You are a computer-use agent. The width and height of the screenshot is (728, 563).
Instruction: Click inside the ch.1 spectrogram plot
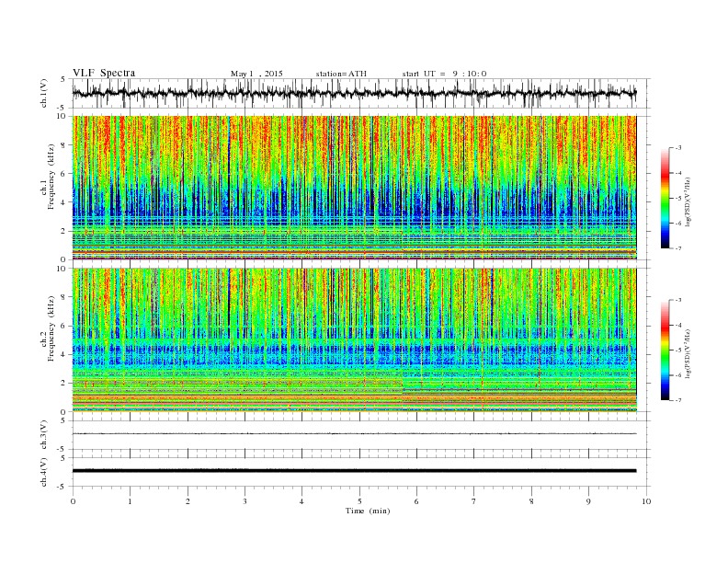[354, 188]
